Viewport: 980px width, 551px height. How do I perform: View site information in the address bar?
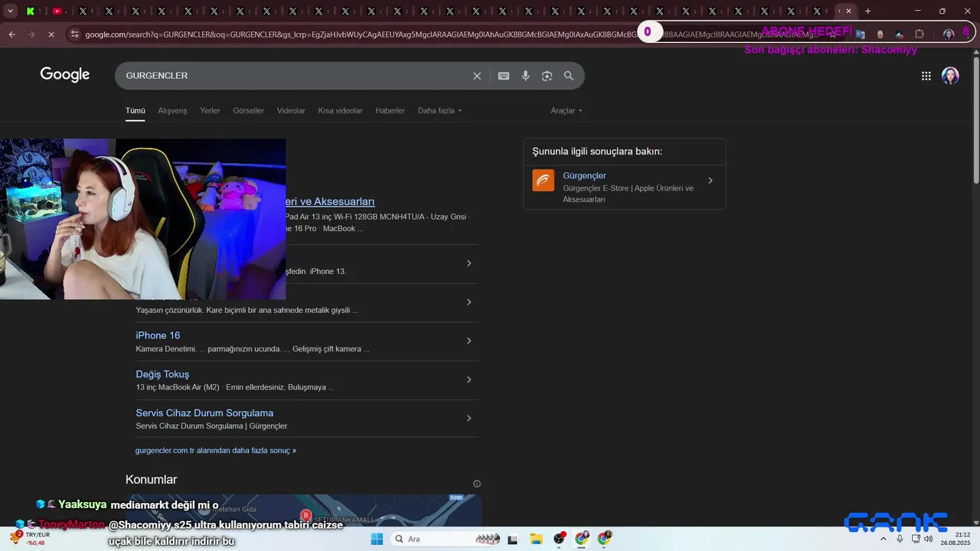click(x=74, y=34)
